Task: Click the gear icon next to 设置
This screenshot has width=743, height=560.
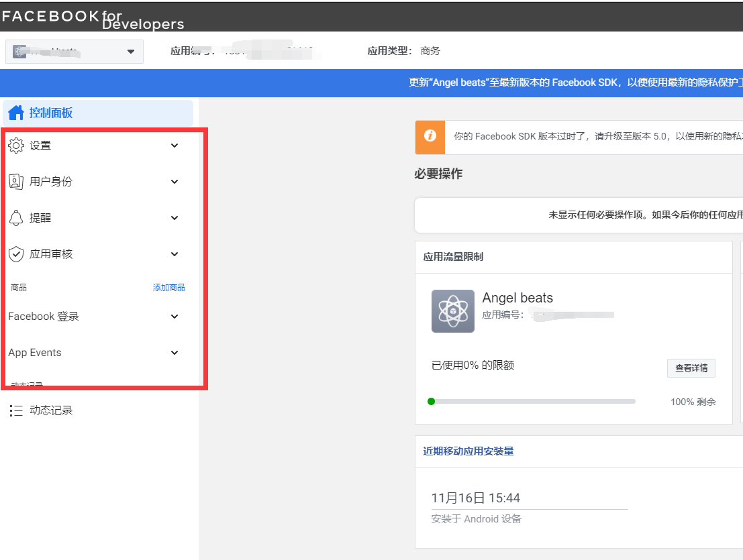Action: pyautogui.click(x=16, y=146)
